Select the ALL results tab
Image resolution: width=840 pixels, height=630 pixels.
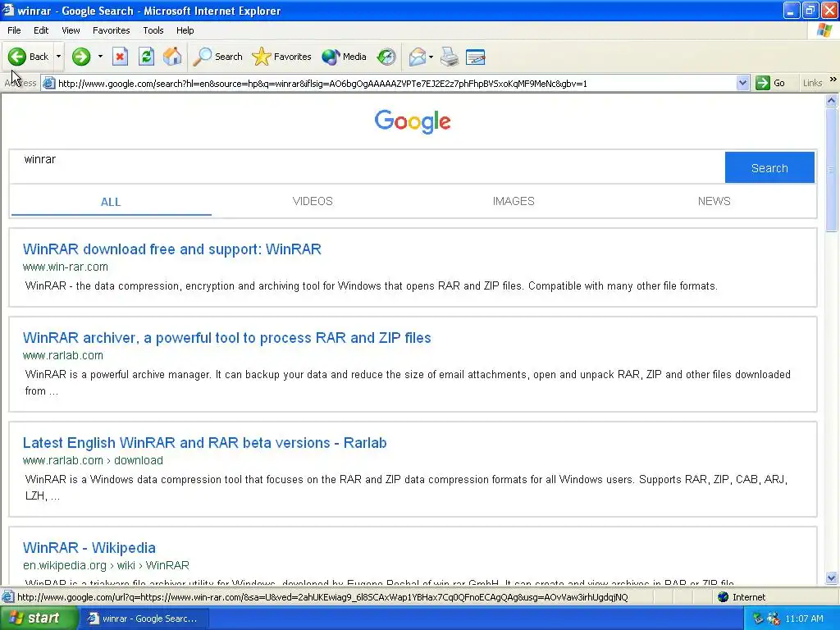point(111,202)
